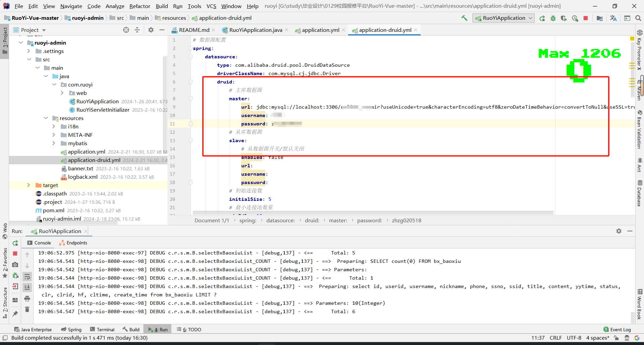Expand the target folder

pos(29,185)
